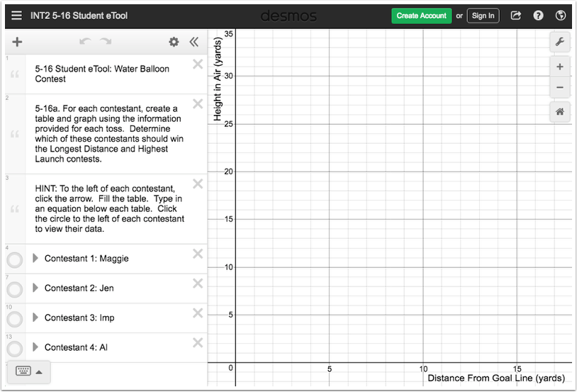Viewport: 577px width, 392px height.
Task: Toggle visibility circle for Contestant 3: Imp
Action: [15, 319]
